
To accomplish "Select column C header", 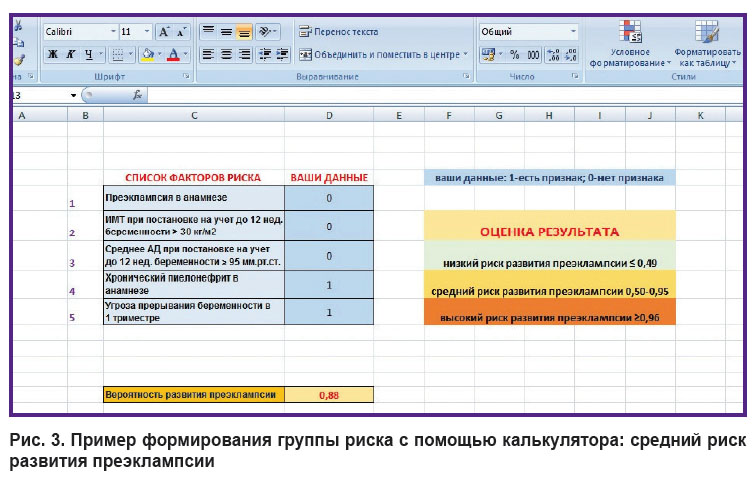I will tap(194, 116).
